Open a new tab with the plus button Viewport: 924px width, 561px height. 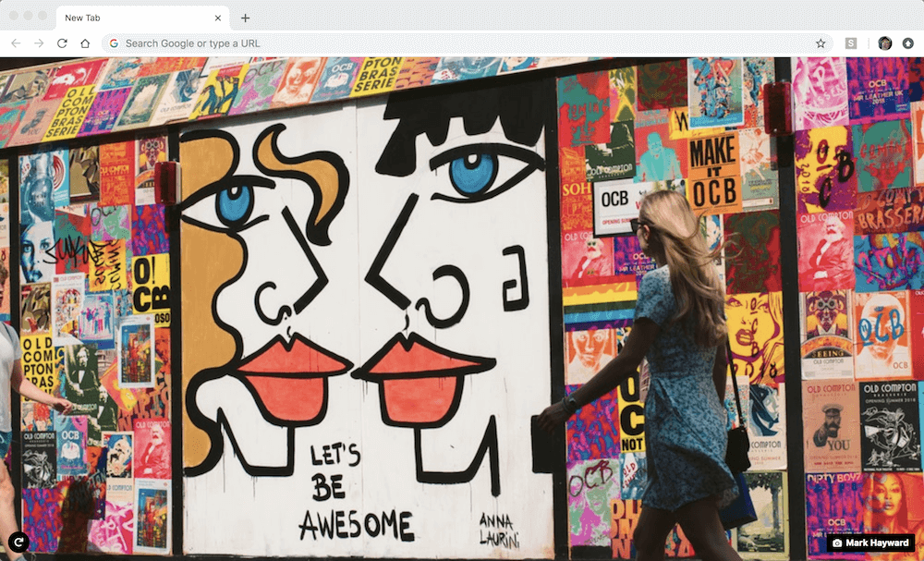click(x=245, y=18)
